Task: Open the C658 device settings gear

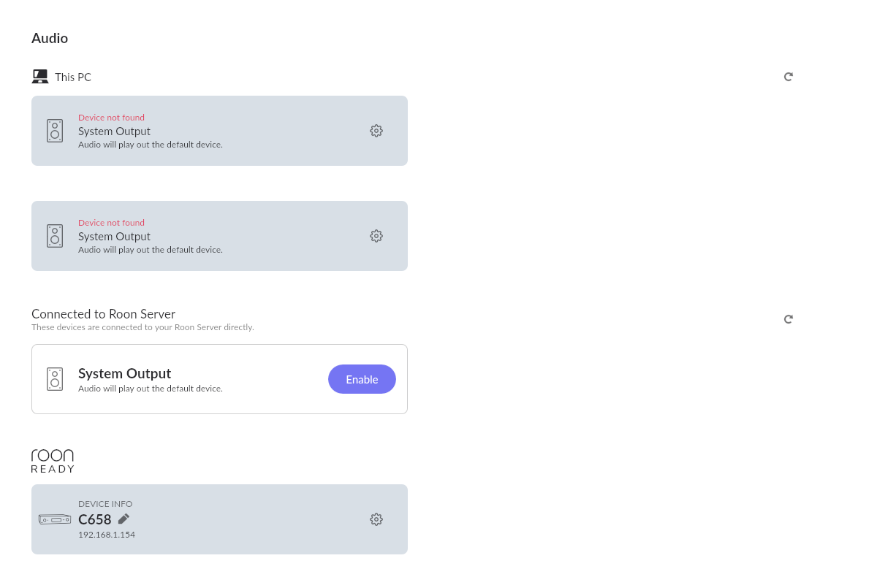Action: coord(376,519)
